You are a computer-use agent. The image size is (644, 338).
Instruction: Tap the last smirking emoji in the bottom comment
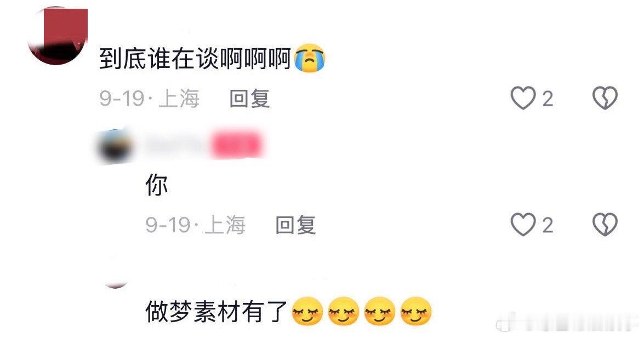(x=415, y=311)
